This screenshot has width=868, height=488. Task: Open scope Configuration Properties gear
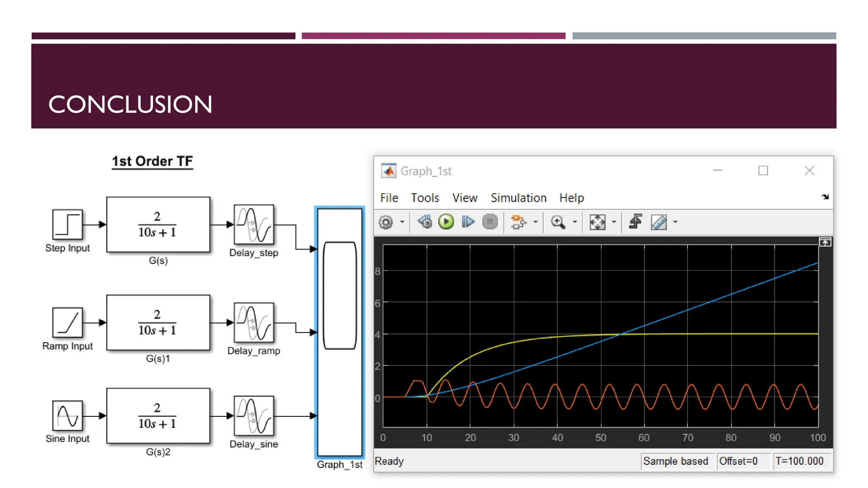tap(386, 222)
